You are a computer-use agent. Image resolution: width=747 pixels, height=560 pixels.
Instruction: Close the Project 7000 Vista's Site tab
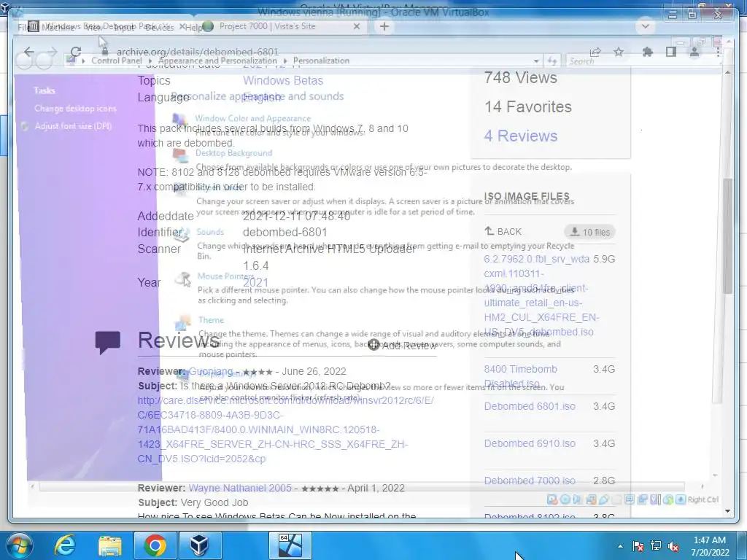(x=356, y=27)
